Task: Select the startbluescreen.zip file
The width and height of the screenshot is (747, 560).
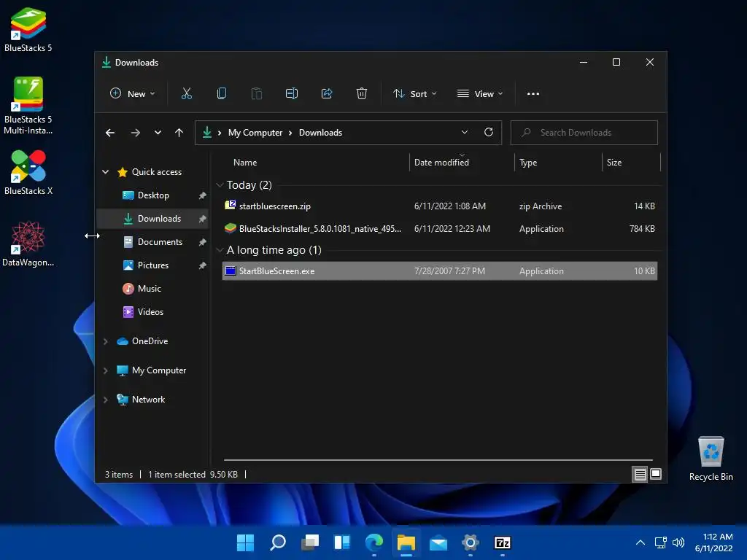Action: point(440,206)
